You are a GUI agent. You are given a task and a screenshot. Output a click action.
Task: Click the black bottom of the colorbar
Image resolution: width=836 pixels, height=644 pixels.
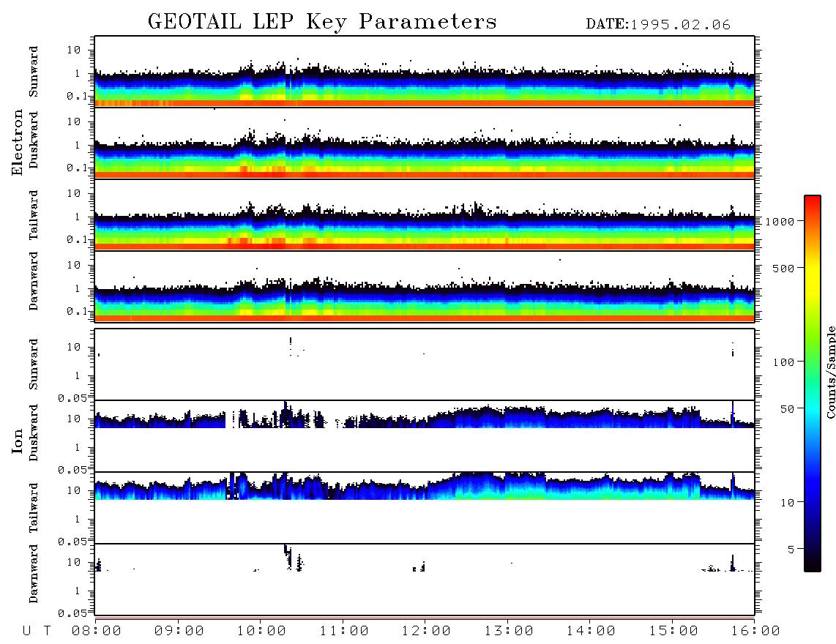813,565
